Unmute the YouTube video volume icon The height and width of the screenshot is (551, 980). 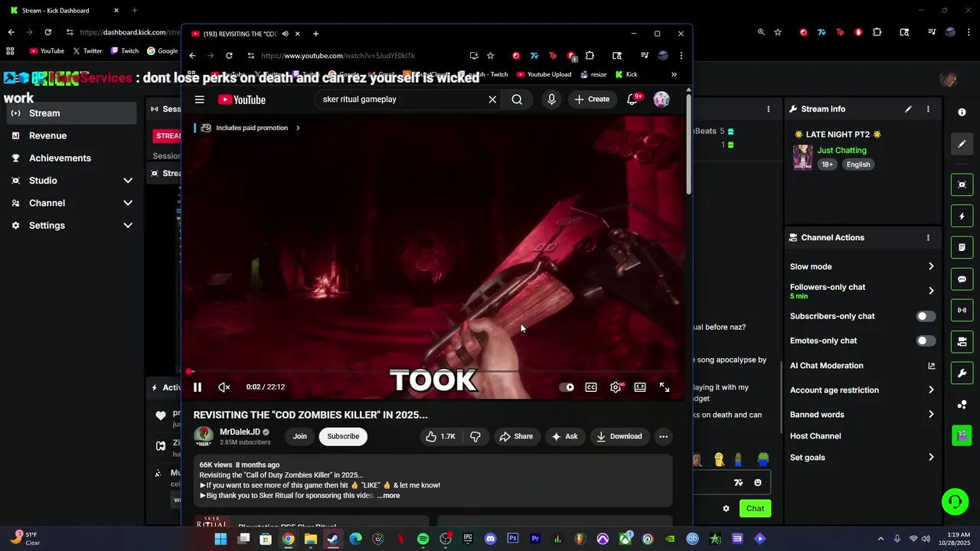[x=224, y=387]
